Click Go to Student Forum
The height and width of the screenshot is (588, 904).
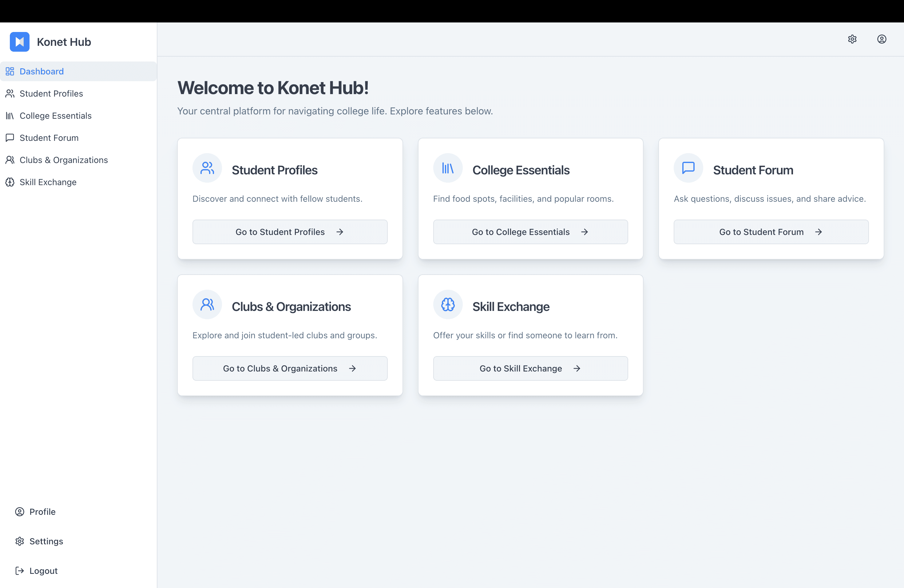tap(771, 232)
